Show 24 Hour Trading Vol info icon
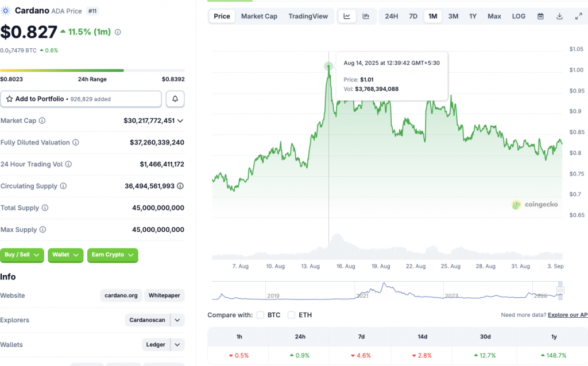The image size is (588, 366). [69, 164]
